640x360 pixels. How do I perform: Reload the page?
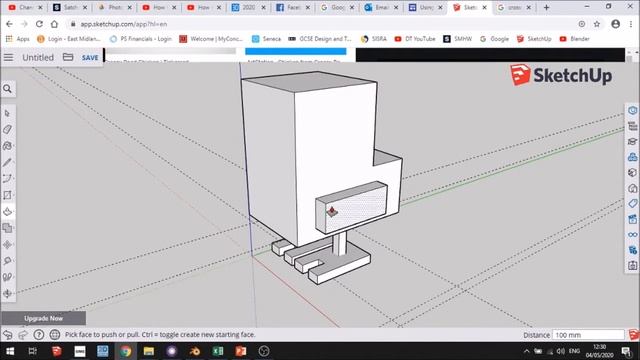(39, 24)
